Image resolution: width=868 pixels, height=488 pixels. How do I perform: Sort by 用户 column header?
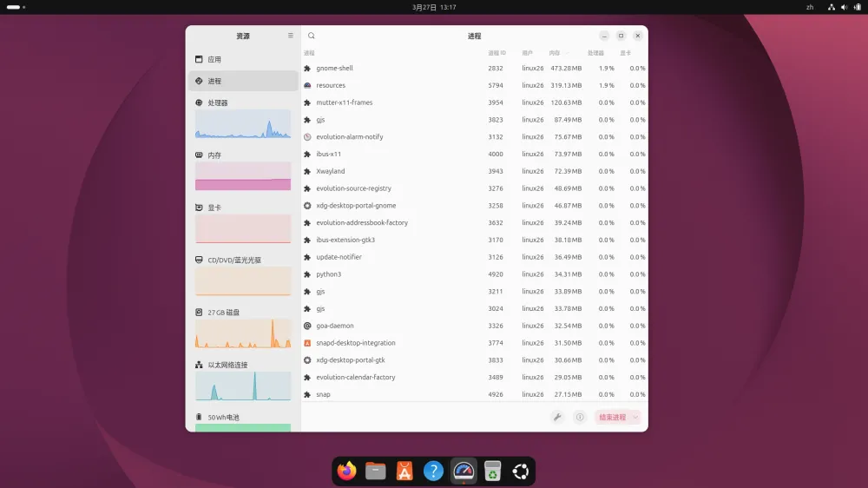527,53
